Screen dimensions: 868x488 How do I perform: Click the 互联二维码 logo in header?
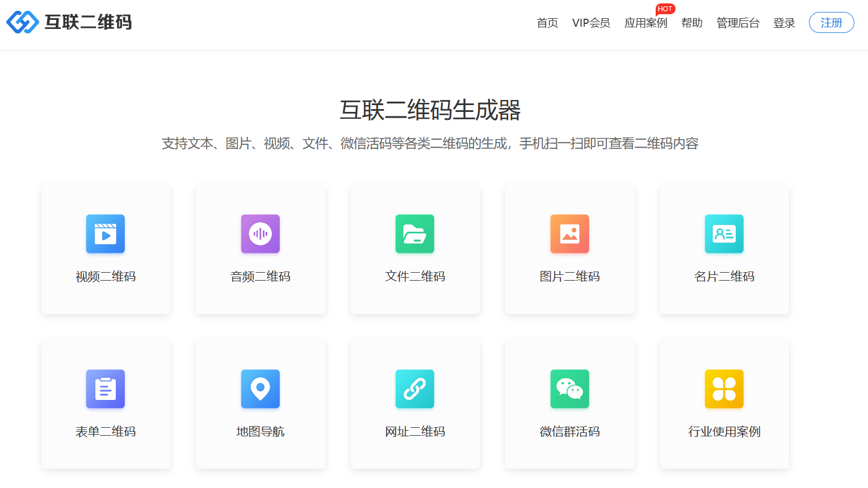[x=69, y=22]
